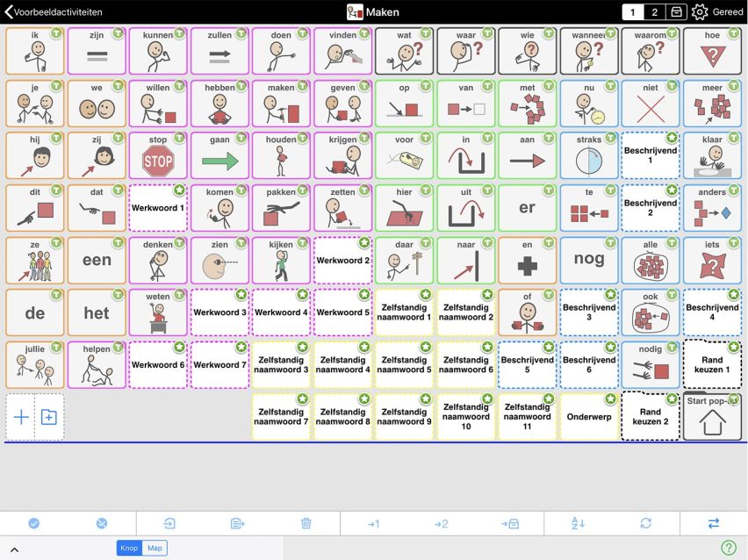Open settings gear icon
Screen dimensions: 748x560
pyautogui.click(x=700, y=12)
